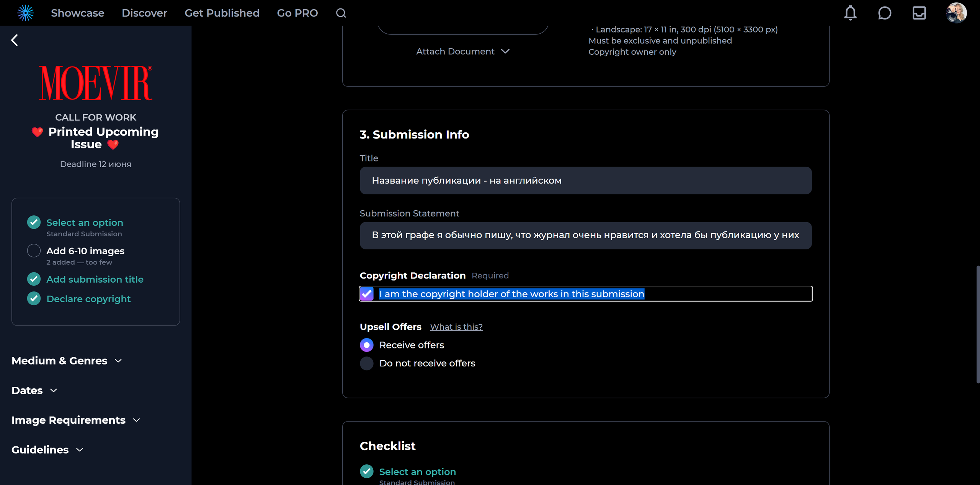Open the chat messages icon

coord(884,13)
